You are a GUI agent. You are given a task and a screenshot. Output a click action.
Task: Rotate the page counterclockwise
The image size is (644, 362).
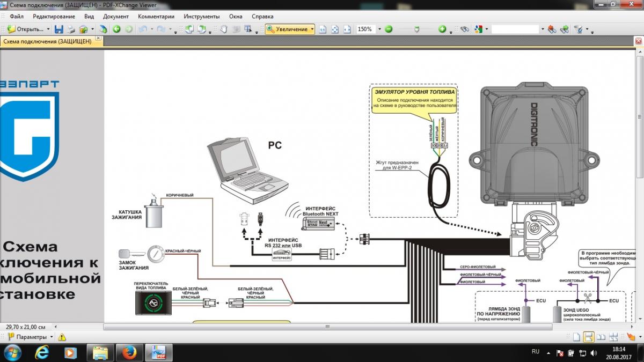click(189, 29)
